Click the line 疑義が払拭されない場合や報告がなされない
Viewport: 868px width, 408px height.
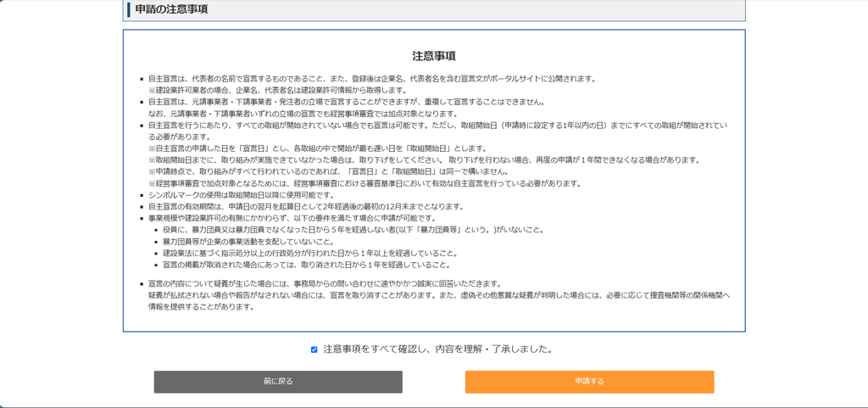439,295
